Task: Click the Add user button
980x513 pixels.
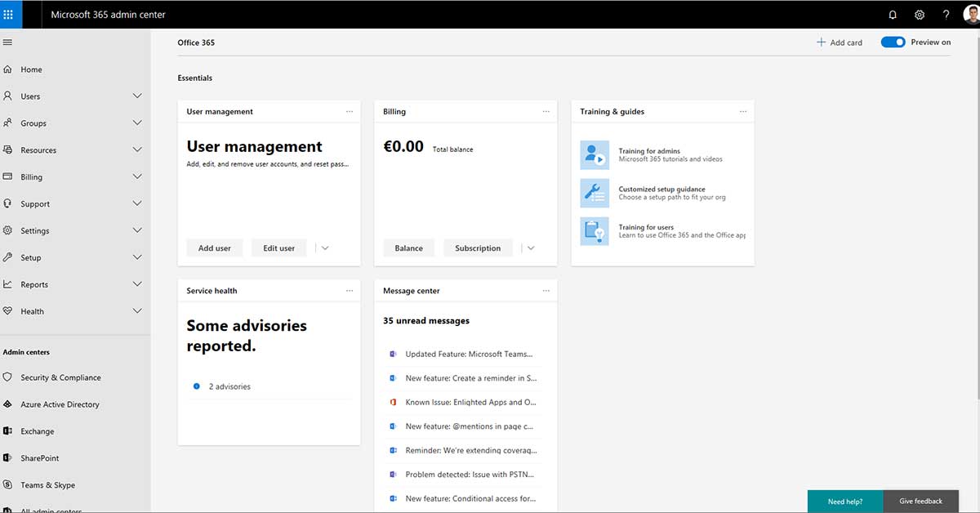Action: point(214,248)
